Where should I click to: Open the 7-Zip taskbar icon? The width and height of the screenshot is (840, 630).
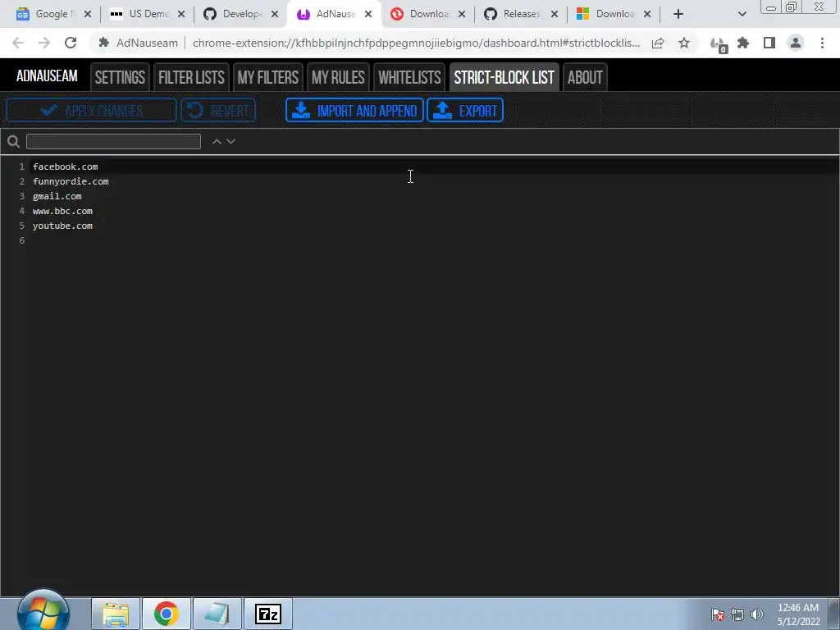pyautogui.click(x=268, y=614)
